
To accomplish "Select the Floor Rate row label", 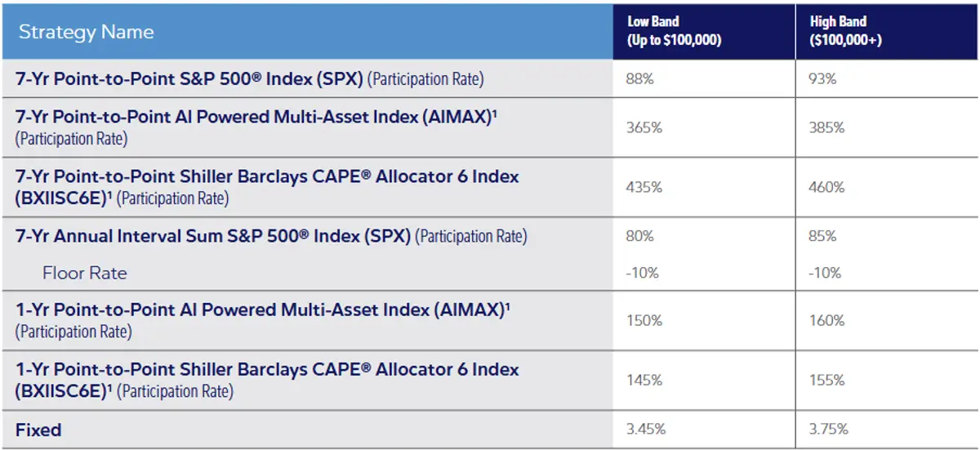I will coord(85,273).
